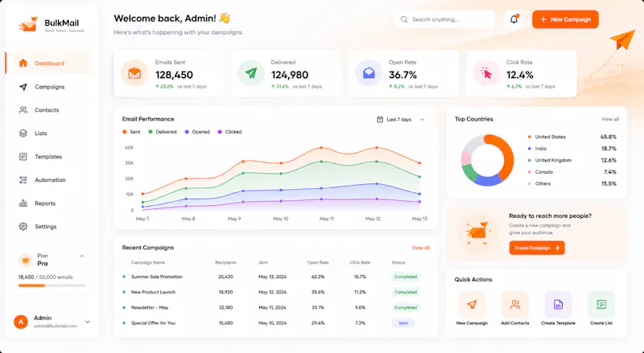This screenshot has height=353, width=644.
Task: Toggle the Clicked series in chart legend
Action: 229,132
